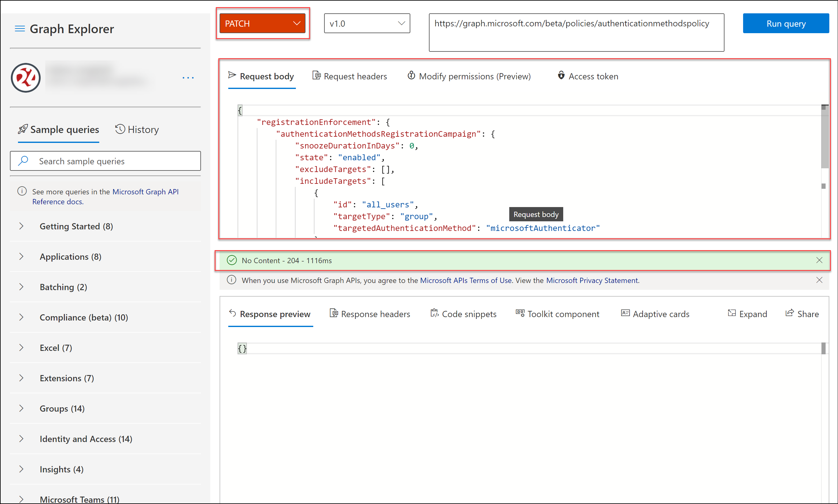The width and height of the screenshot is (838, 504).
Task: Select the Request body tab
Action: [x=262, y=76]
